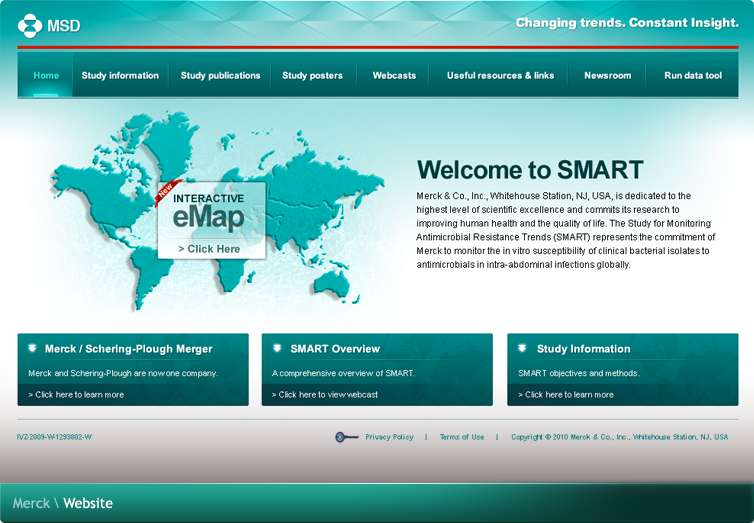Click the MSD logo icon
The height and width of the screenshot is (523, 754).
30,25
